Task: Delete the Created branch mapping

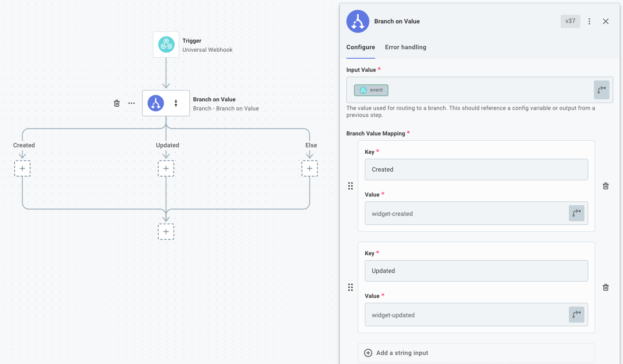Action: pos(605,186)
